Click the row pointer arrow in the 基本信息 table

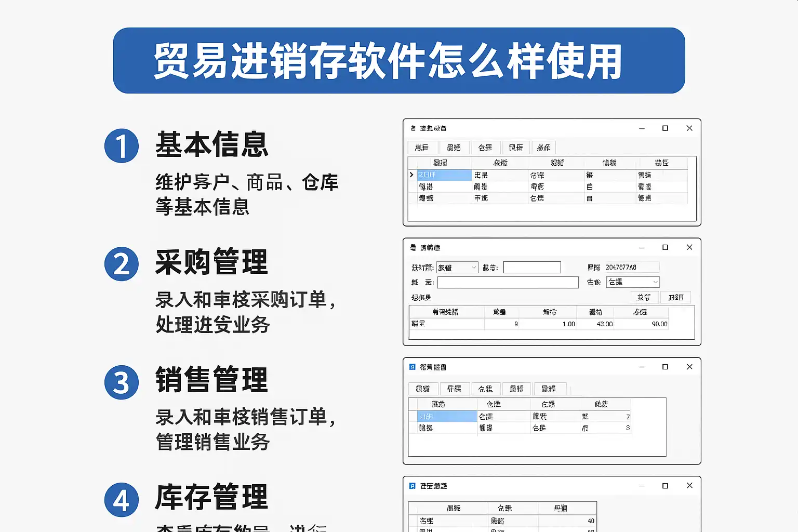tap(412, 175)
